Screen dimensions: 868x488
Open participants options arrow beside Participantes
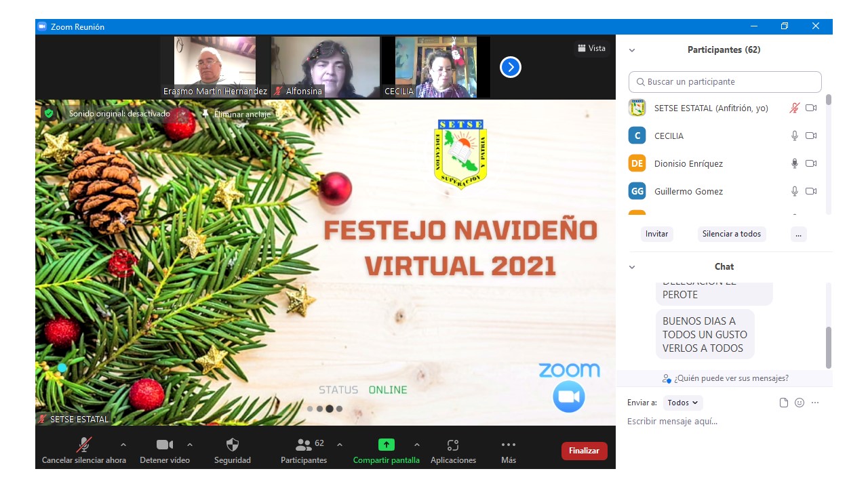340,445
